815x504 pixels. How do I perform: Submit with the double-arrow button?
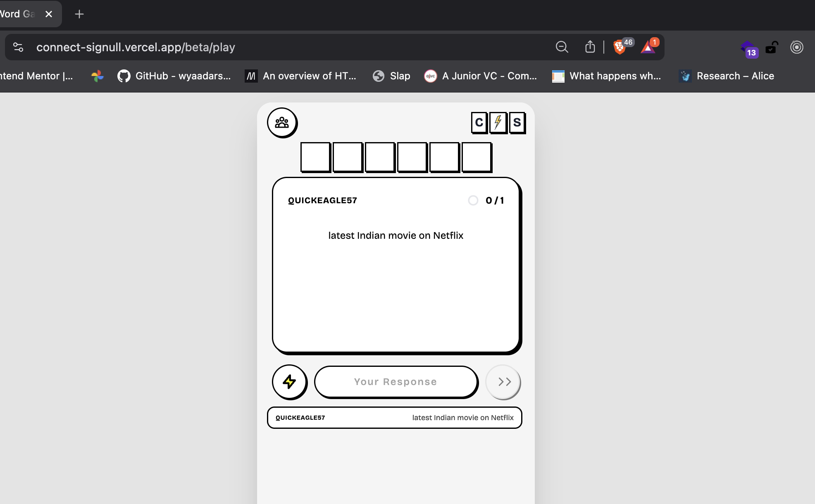click(503, 382)
